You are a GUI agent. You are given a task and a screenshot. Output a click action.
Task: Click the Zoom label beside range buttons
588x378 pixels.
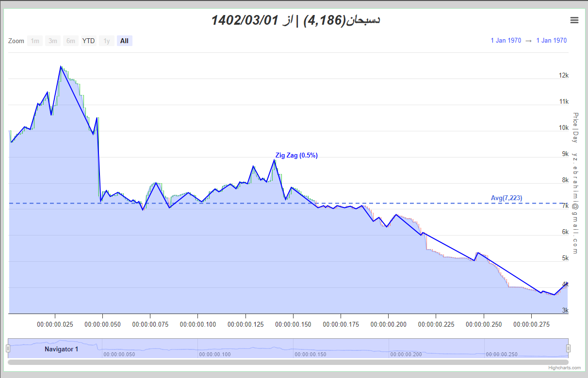click(x=16, y=41)
